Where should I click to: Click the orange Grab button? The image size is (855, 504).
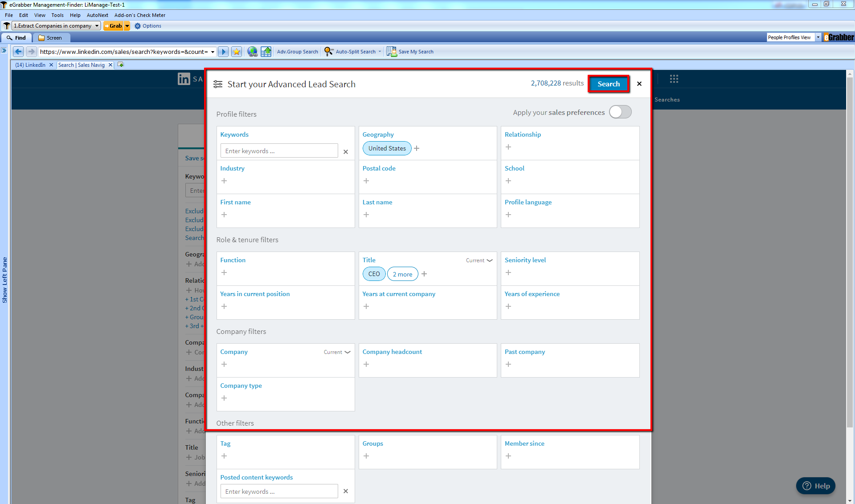point(114,26)
